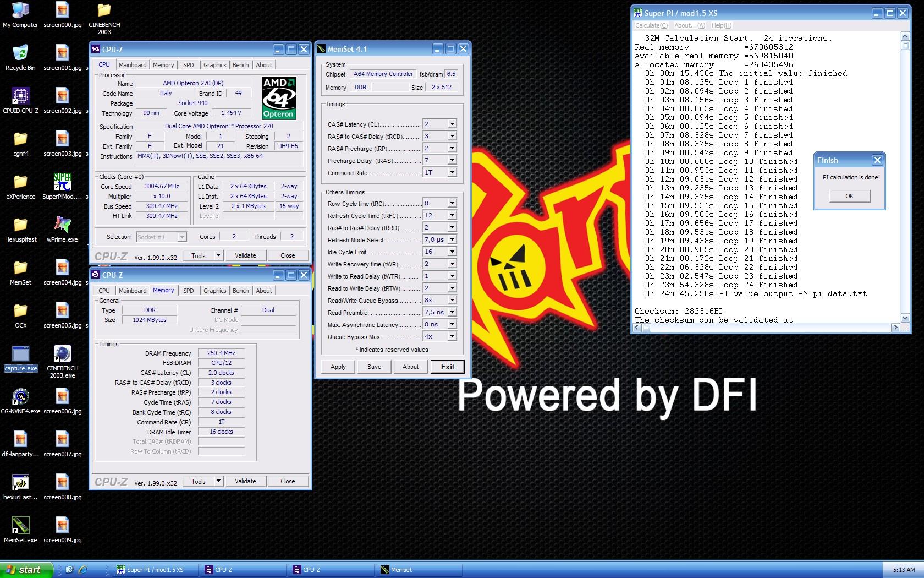Switch to Bench tab in upper CPU-Z window

coord(240,65)
